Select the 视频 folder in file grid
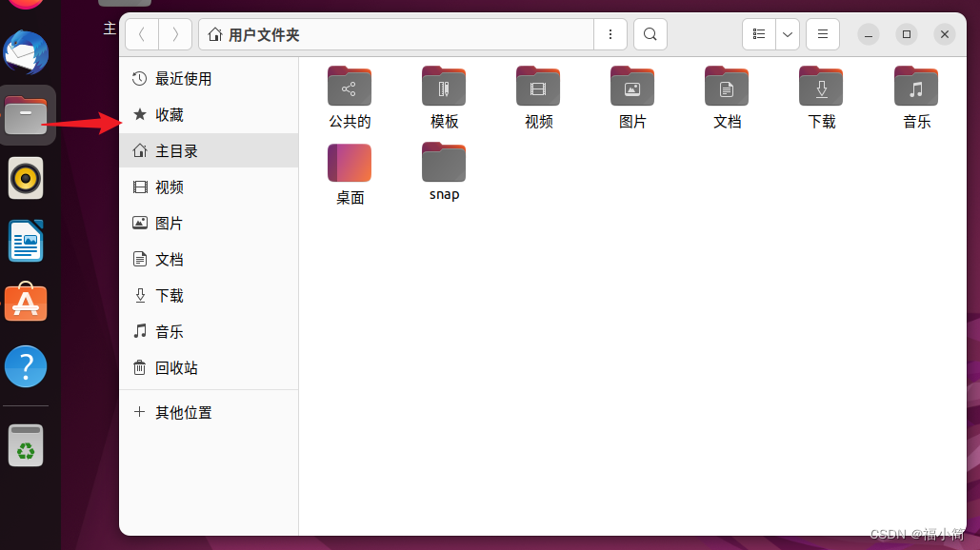Screen dimensions: 980x550 [x=538, y=87]
